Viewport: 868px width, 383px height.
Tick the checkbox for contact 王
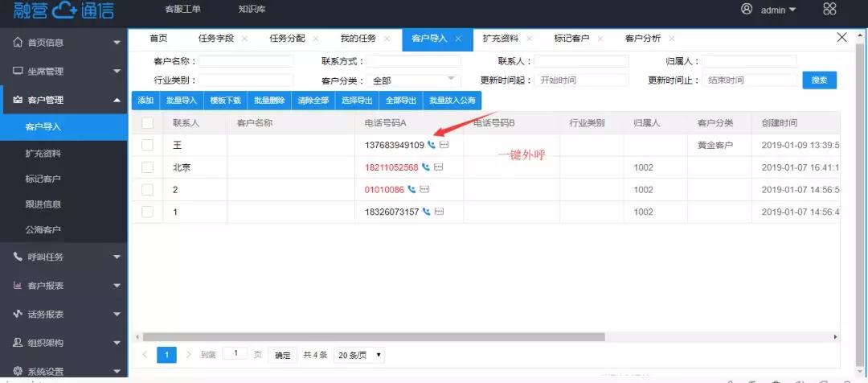pyautogui.click(x=147, y=145)
